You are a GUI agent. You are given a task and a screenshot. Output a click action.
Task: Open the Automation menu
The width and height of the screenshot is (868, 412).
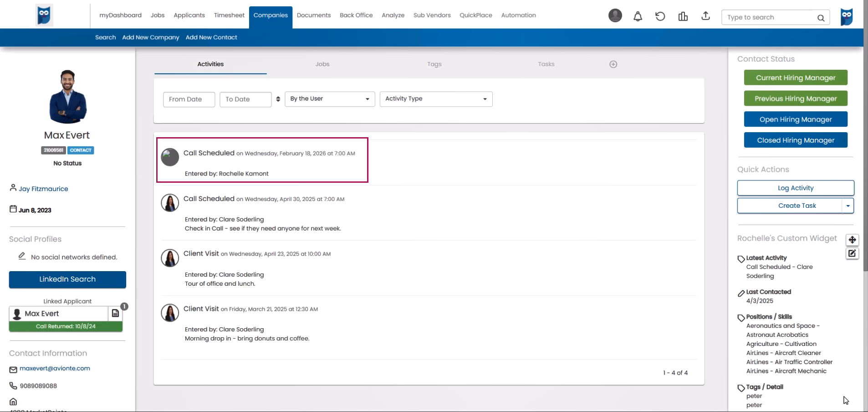pyautogui.click(x=518, y=15)
